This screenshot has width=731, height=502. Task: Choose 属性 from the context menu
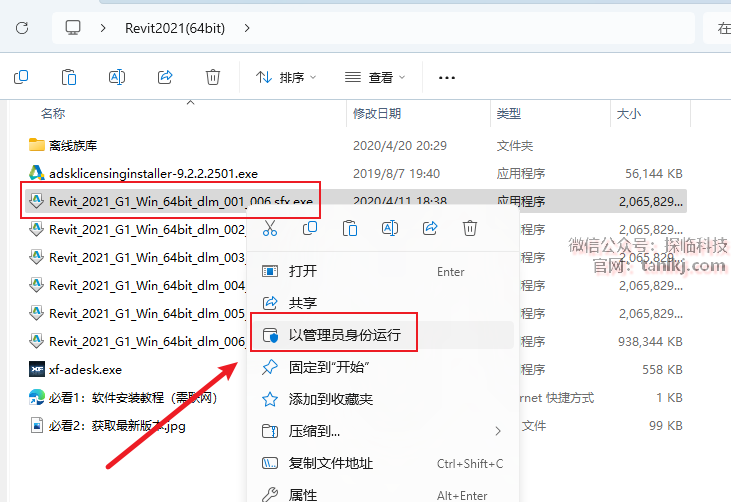point(382,494)
